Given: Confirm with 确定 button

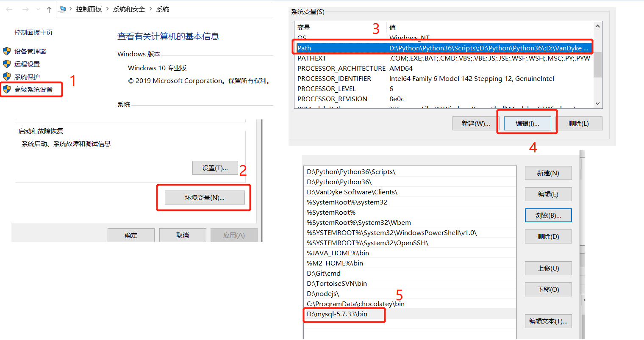Looking at the screenshot, I should tap(131, 235).
